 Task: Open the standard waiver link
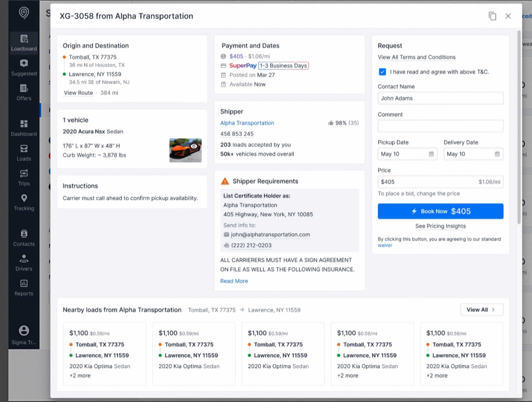click(x=385, y=245)
